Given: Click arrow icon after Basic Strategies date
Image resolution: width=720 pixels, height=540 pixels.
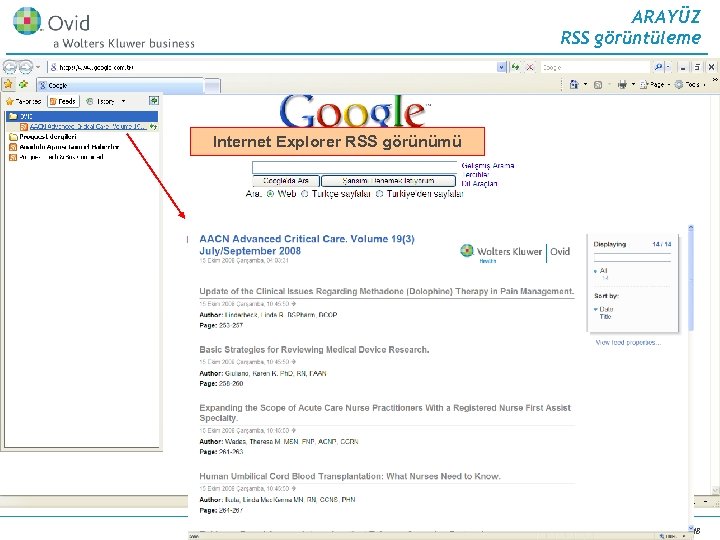Looking at the screenshot, I should 293,362.
